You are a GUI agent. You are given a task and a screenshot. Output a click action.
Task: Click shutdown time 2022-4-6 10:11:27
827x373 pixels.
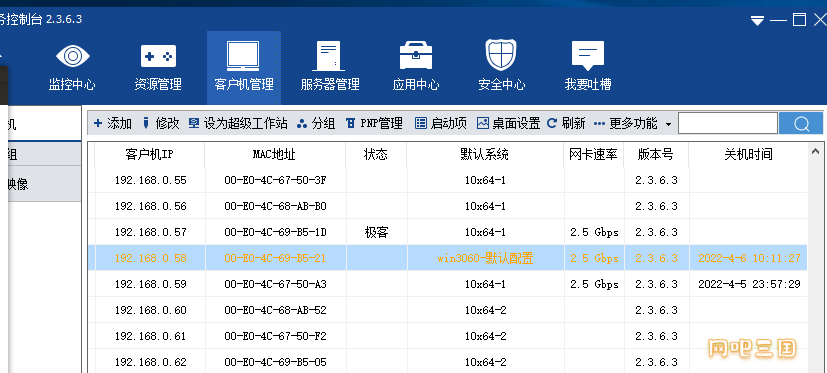pos(749,258)
